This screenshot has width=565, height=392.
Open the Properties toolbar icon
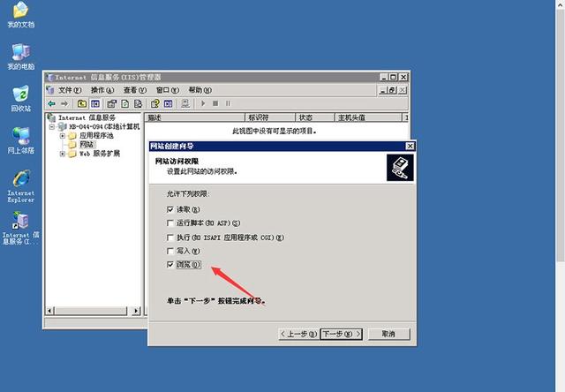(x=112, y=104)
